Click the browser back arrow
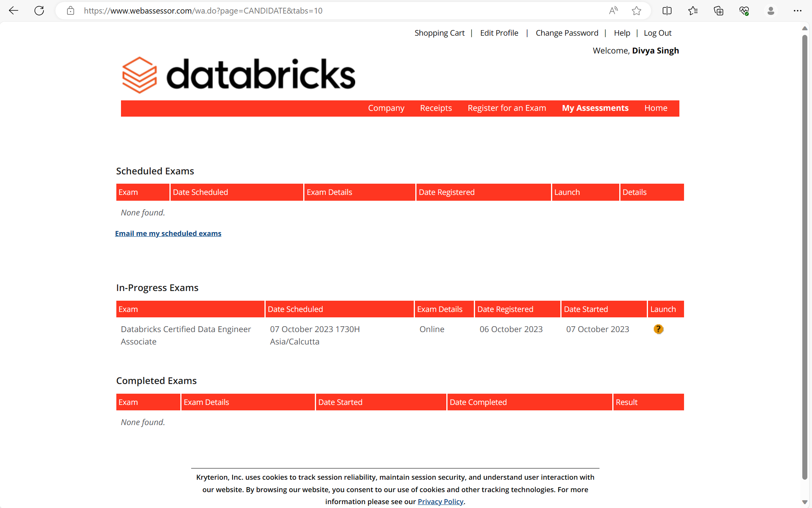 (13, 10)
